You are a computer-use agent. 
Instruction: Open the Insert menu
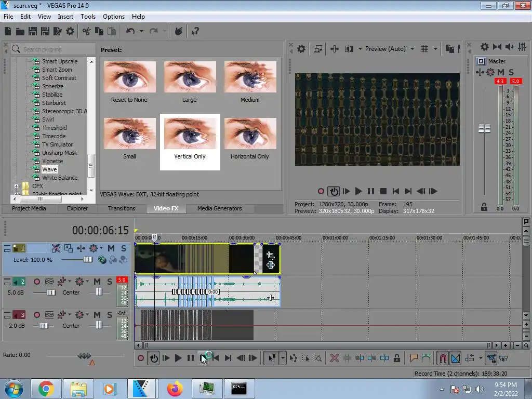coord(65,16)
